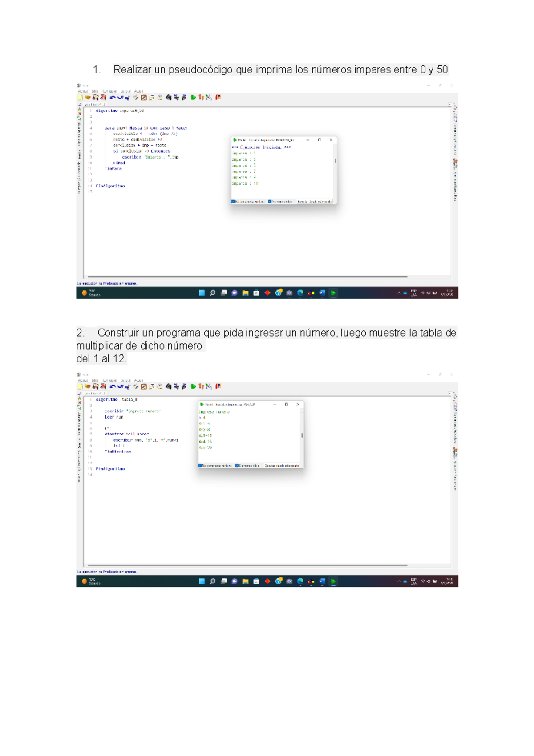534x756 pixels.
Task: Toggle 'Siempre visible' in impares output window
Action: click(270, 202)
